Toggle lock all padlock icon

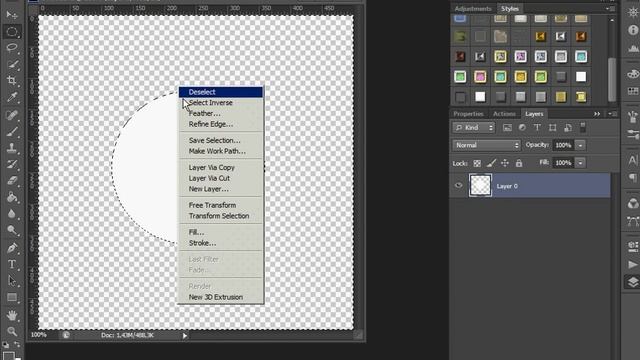tap(519, 163)
